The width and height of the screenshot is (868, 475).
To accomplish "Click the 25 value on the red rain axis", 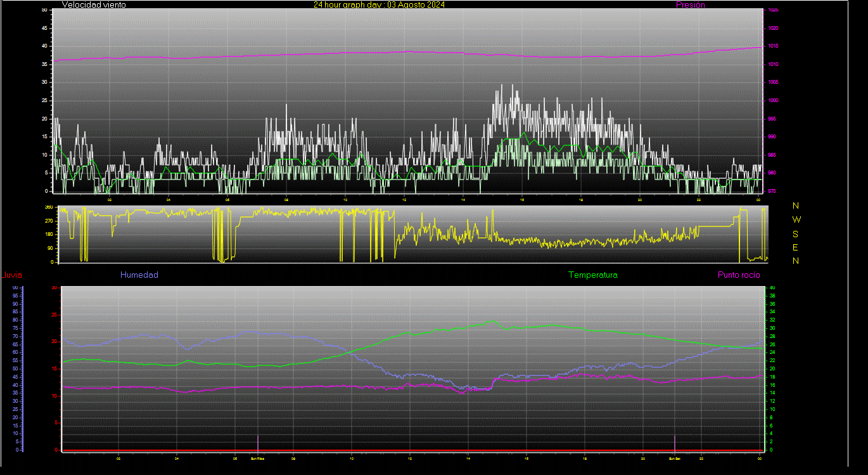I will point(54,315).
